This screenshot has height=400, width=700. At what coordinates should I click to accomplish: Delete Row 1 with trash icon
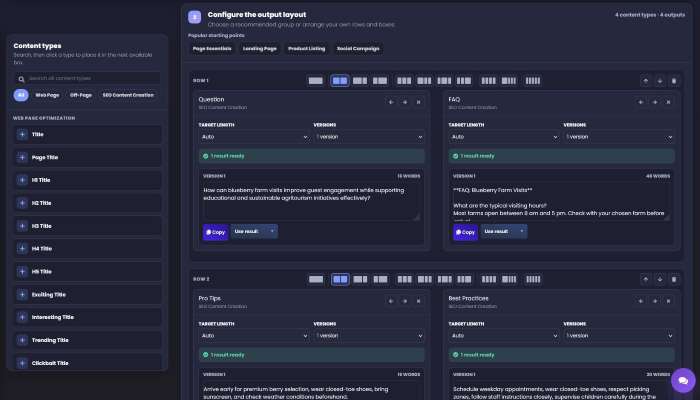coord(674,81)
